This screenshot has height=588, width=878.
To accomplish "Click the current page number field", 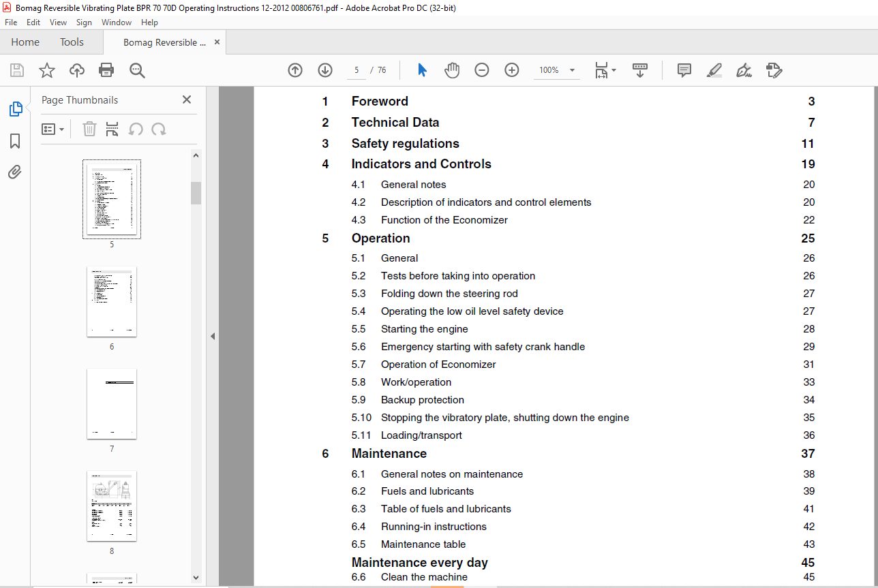I will click(356, 70).
